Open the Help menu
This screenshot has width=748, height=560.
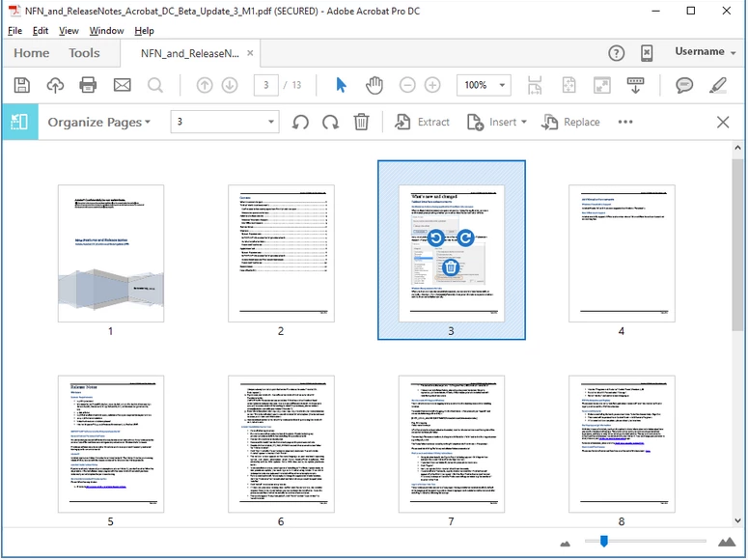[x=144, y=31]
